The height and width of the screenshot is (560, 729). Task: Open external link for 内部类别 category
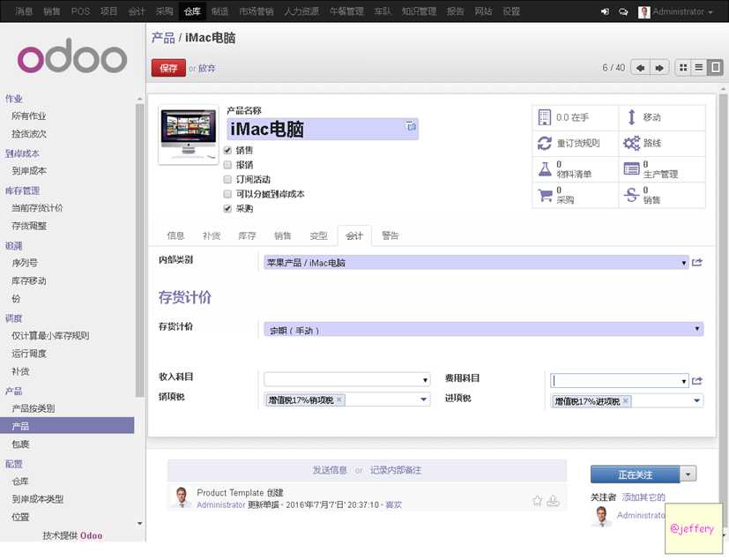coord(696,263)
